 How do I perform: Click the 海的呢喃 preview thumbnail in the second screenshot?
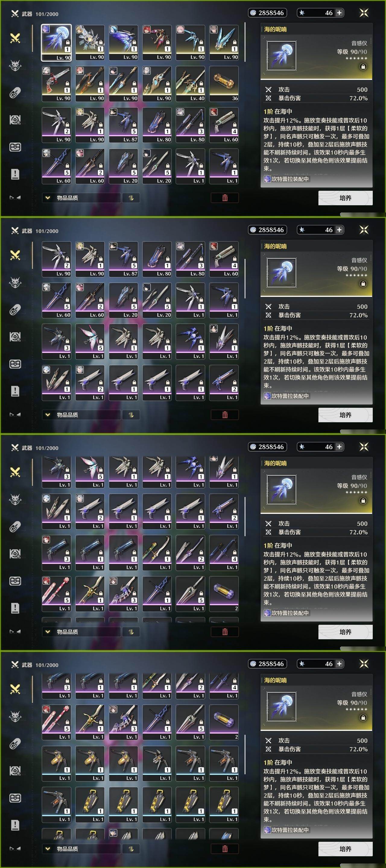click(281, 272)
